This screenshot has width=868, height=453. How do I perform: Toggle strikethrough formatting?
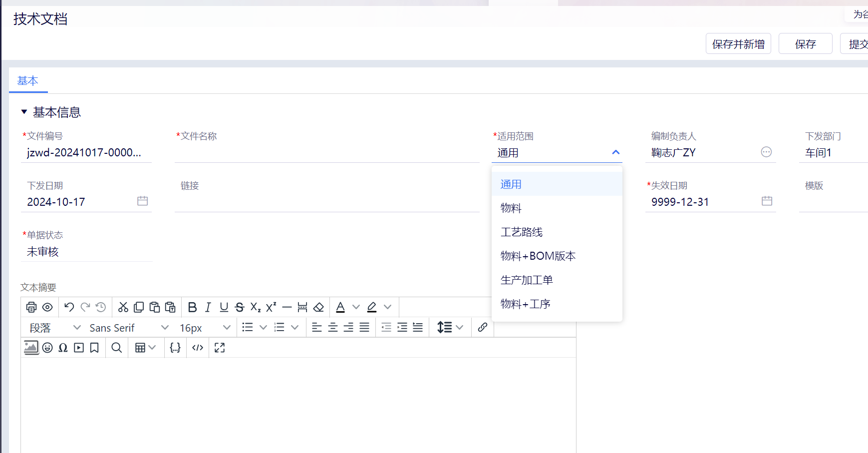pos(240,307)
